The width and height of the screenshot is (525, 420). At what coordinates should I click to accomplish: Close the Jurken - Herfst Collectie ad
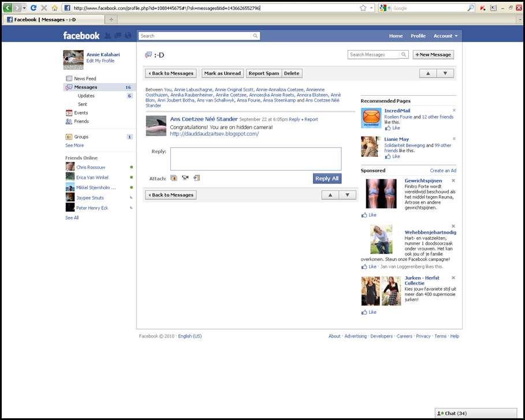pyautogui.click(x=453, y=278)
